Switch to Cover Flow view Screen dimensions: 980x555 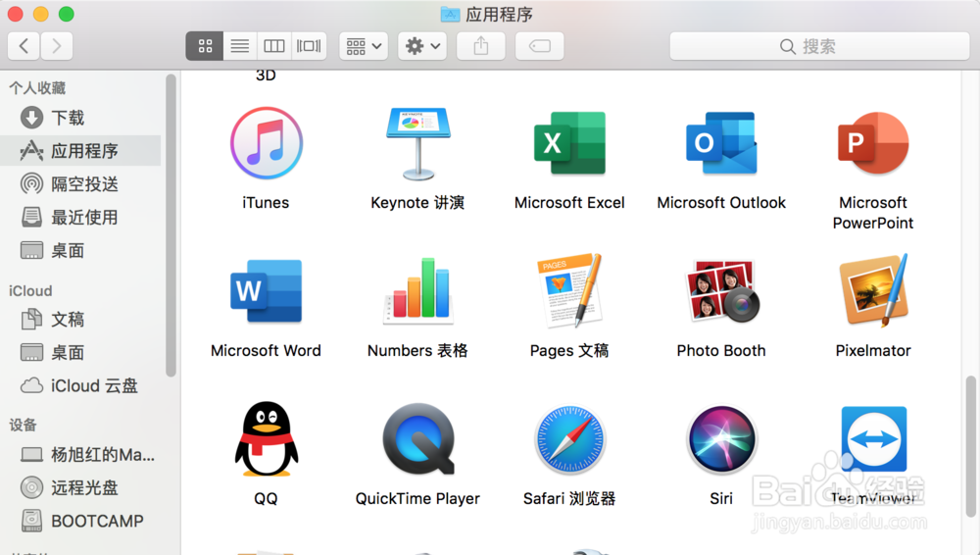309,46
